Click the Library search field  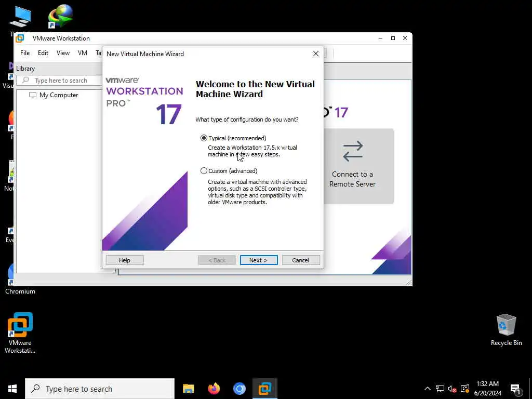60,81
